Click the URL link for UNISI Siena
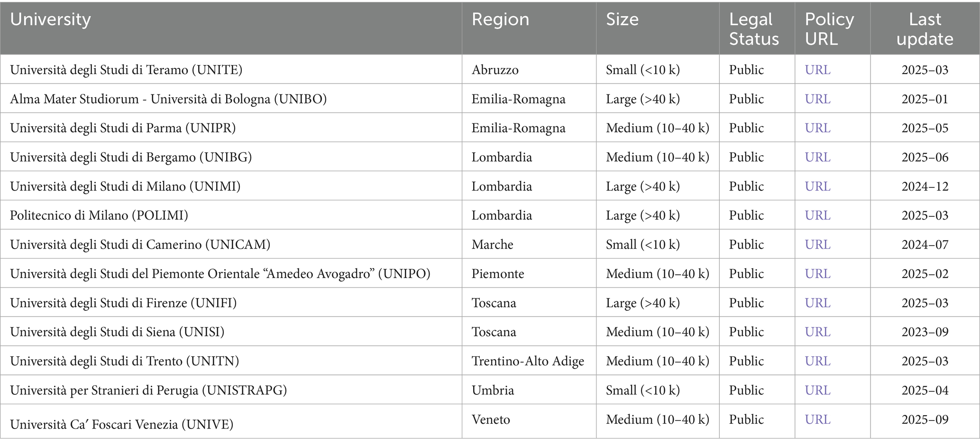The image size is (980, 447). 817,332
